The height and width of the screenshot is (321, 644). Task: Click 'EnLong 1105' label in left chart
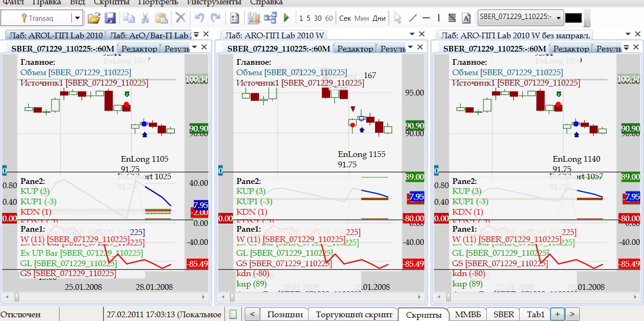145,159
